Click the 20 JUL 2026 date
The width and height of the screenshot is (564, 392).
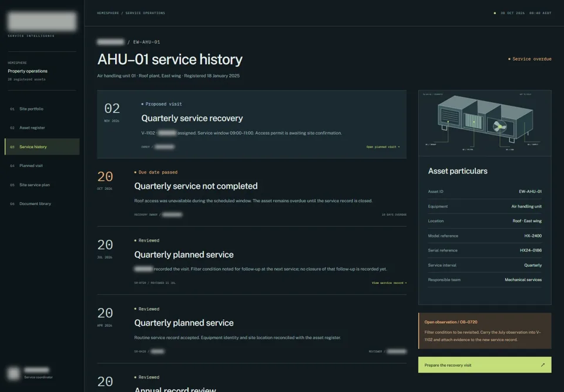tap(105, 249)
